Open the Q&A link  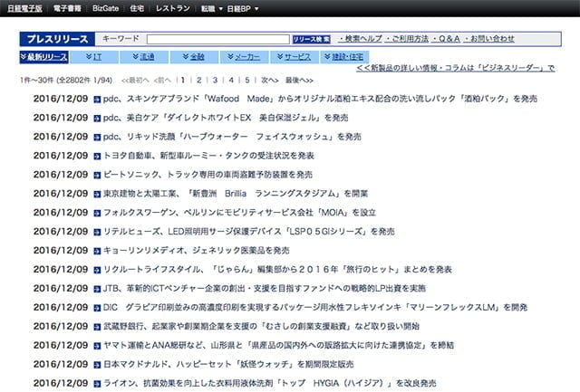click(446, 39)
